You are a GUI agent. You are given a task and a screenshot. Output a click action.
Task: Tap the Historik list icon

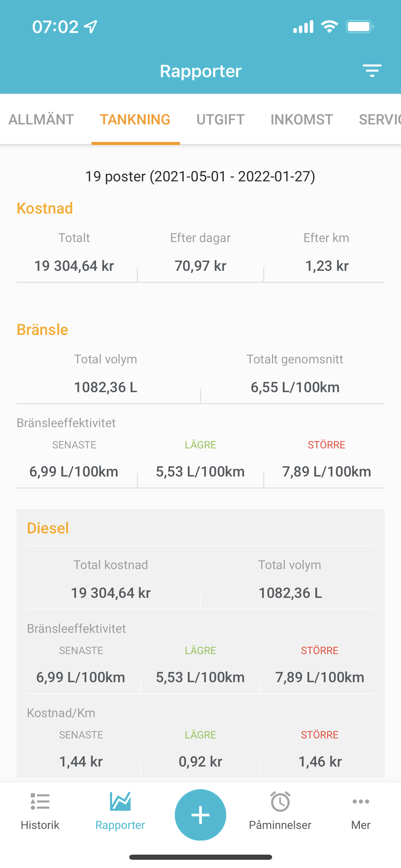40,801
